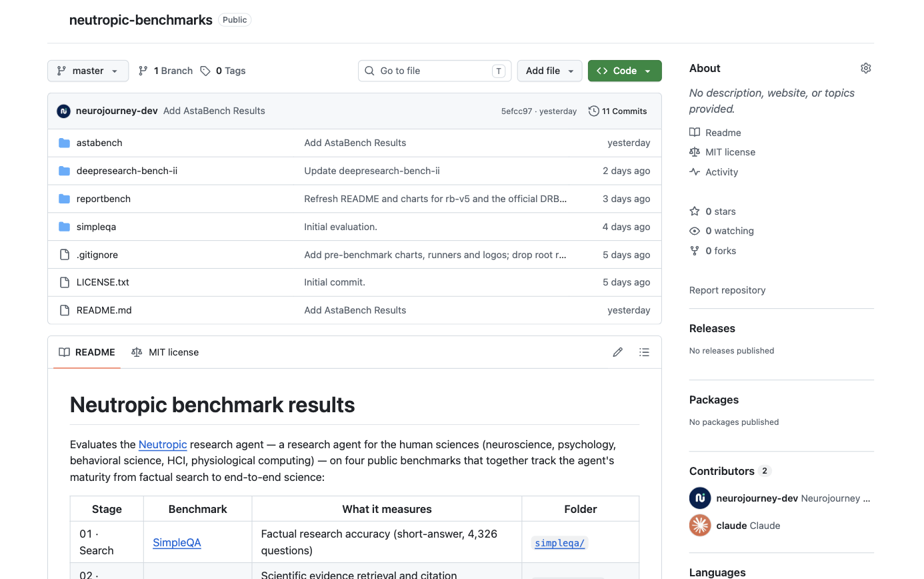Image resolution: width=924 pixels, height=579 pixels.
Task: Click the fork icon beside 0 forks
Action: 695,251
